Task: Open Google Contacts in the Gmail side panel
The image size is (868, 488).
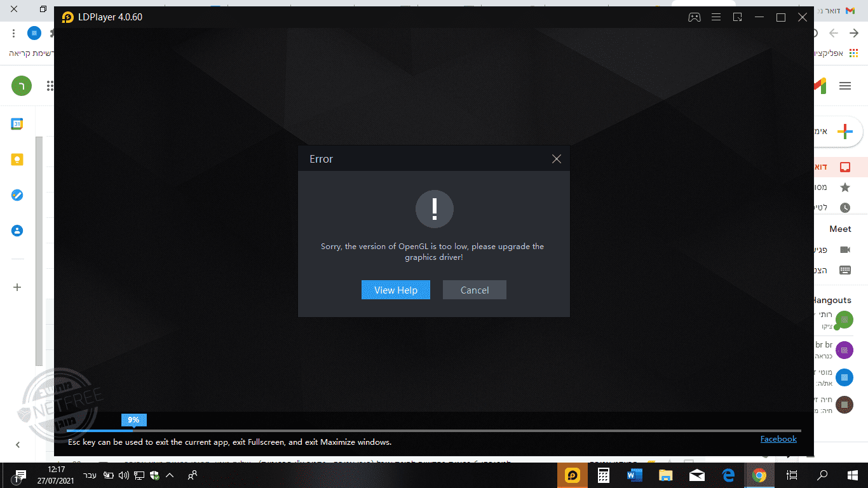Action: (17, 231)
